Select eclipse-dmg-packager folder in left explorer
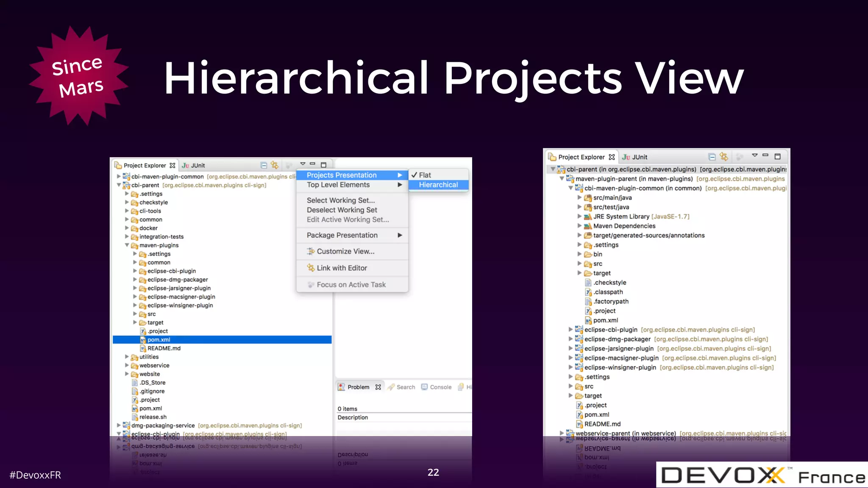 [x=178, y=280]
